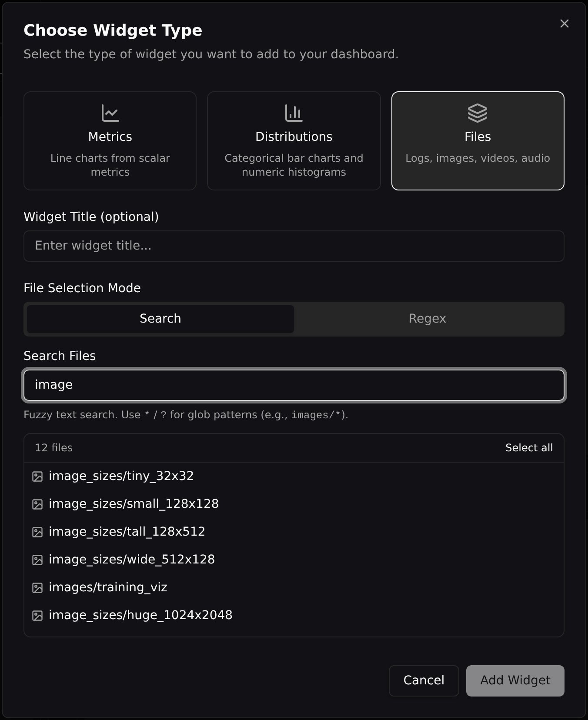This screenshot has width=588, height=720.
Task: Focus the Widget Title input field
Action: 294,246
